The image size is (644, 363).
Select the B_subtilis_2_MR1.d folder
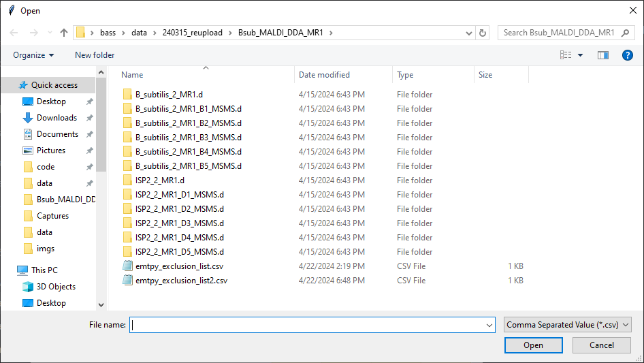coord(169,95)
